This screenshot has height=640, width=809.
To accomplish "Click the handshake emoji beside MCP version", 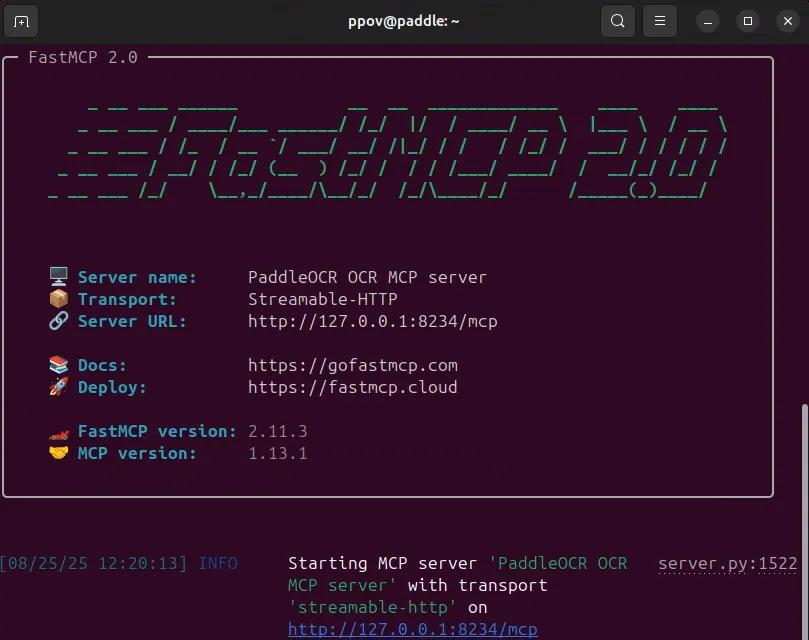I will click(59, 453).
